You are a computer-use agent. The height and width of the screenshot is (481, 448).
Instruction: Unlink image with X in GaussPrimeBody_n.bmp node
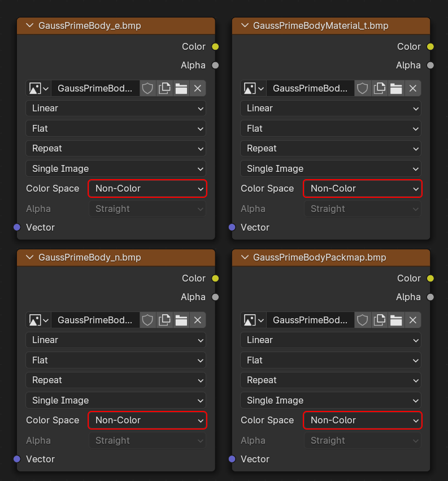tap(198, 320)
